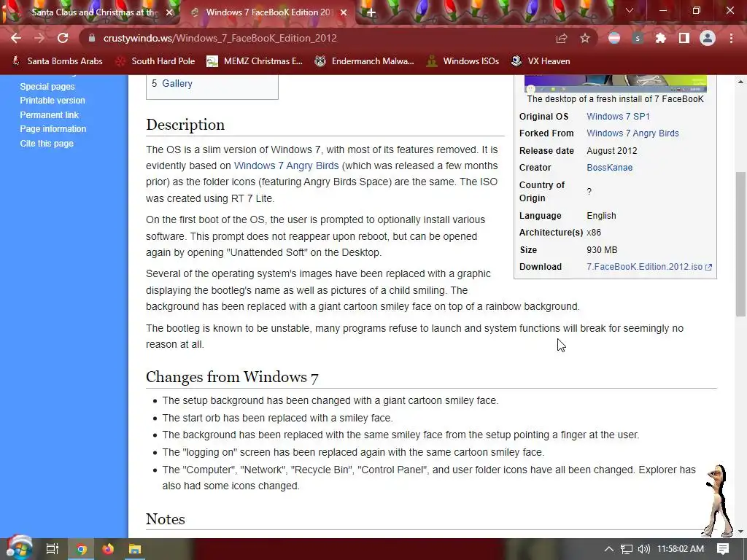Image resolution: width=747 pixels, height=560 pixels.
Task: Open Endermanch Malwa... bookmark
Action: pos(365,61)
